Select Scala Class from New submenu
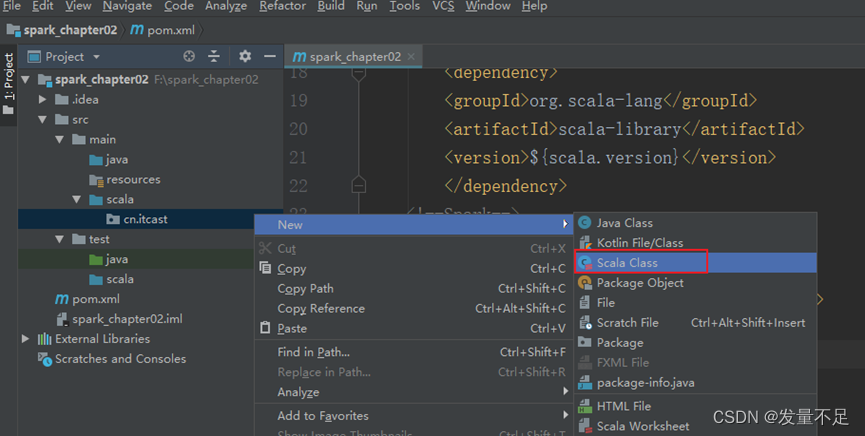 627,262
